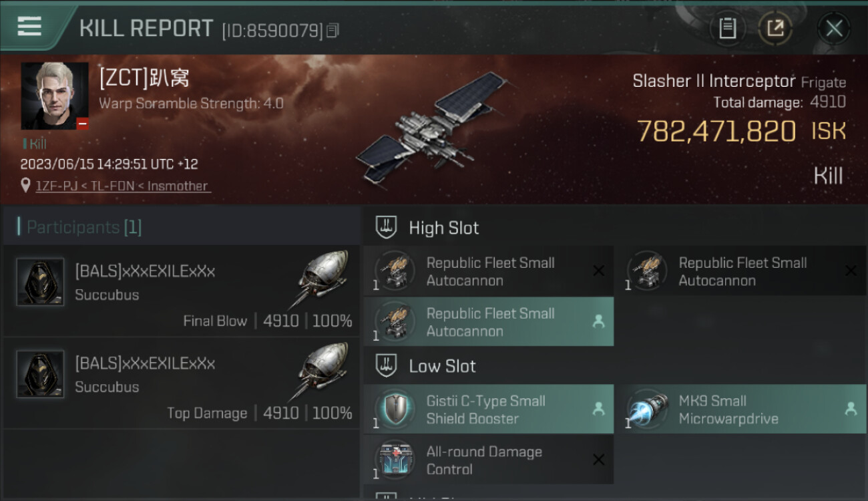Select the Final Blow Succubus ship icon
Viewport: 868px width, 501px height.
click(x=320, y=279)
